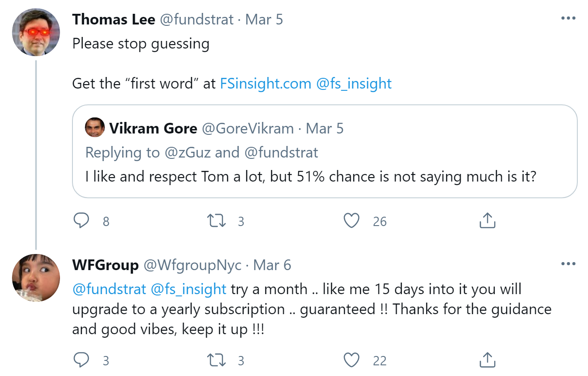Click the Thomas Lee display name
The image size is (588, 376).
pyautogui.click(x=113, y=20)
